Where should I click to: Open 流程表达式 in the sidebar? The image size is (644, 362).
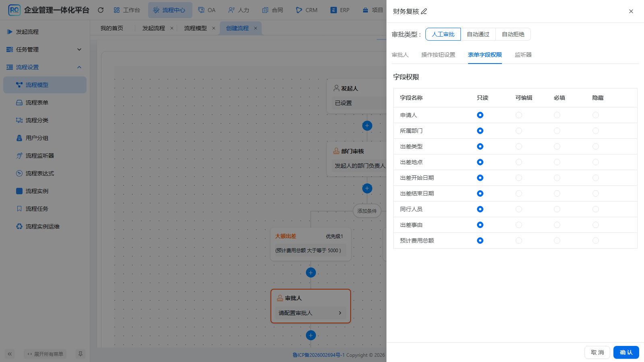point(45,173)
